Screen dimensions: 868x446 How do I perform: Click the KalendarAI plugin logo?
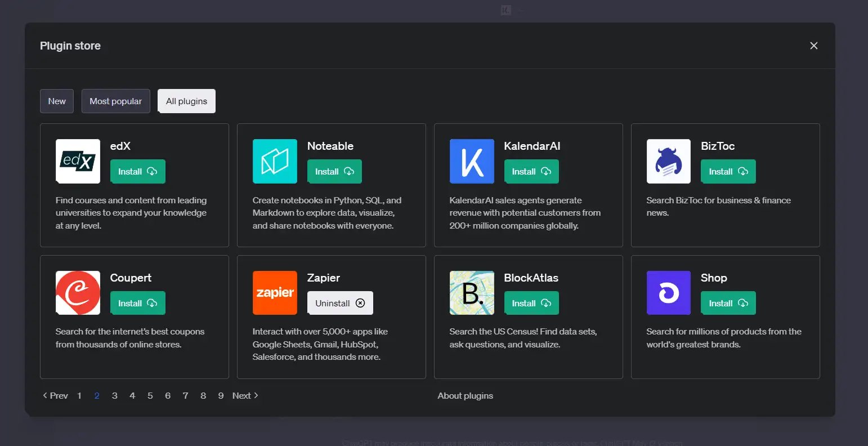click(472, 161)
